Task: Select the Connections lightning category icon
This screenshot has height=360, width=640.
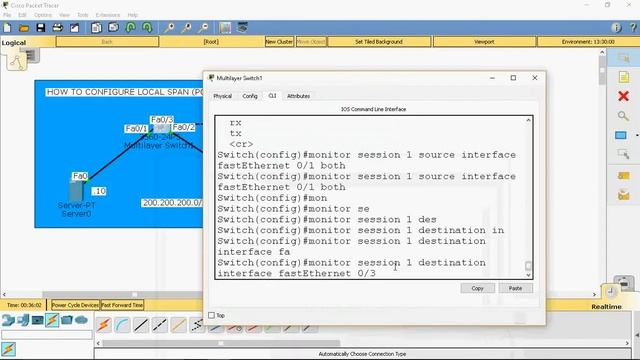Action: [52, 320]
